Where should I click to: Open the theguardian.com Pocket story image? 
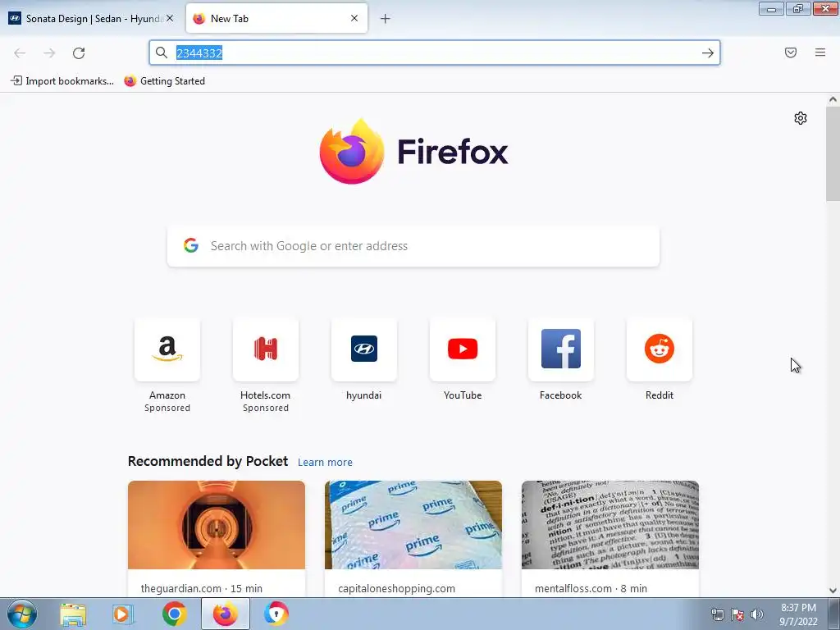[x=217, y=525]
